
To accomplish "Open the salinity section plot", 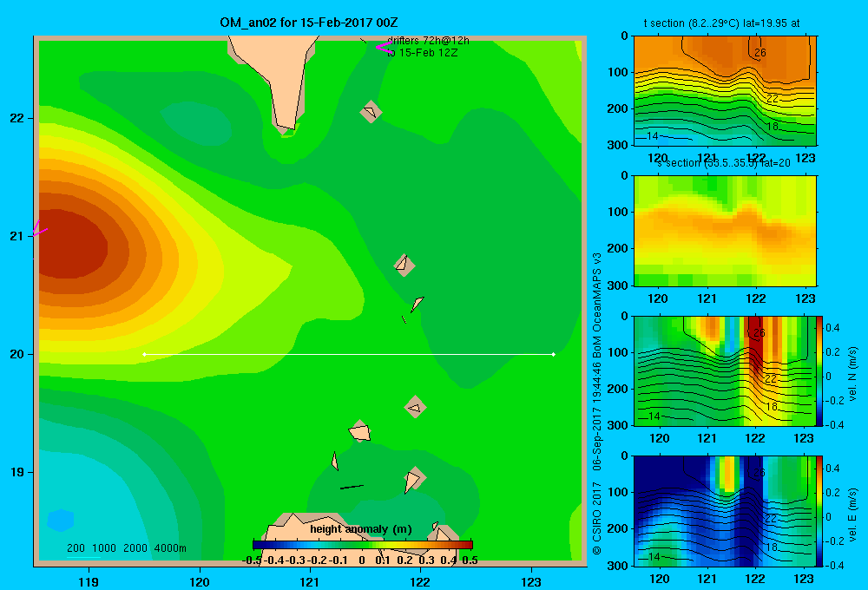I will [x=725, y=231].
